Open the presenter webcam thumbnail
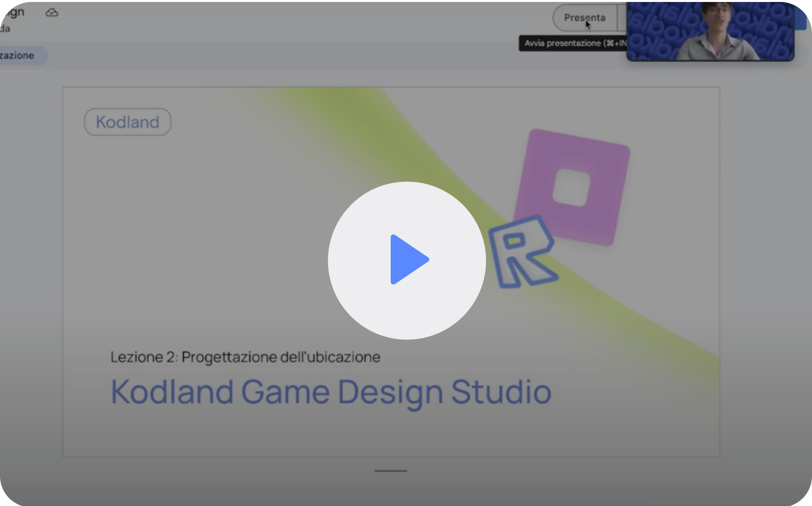Screen dimensions: 812x506 (710, 31)
